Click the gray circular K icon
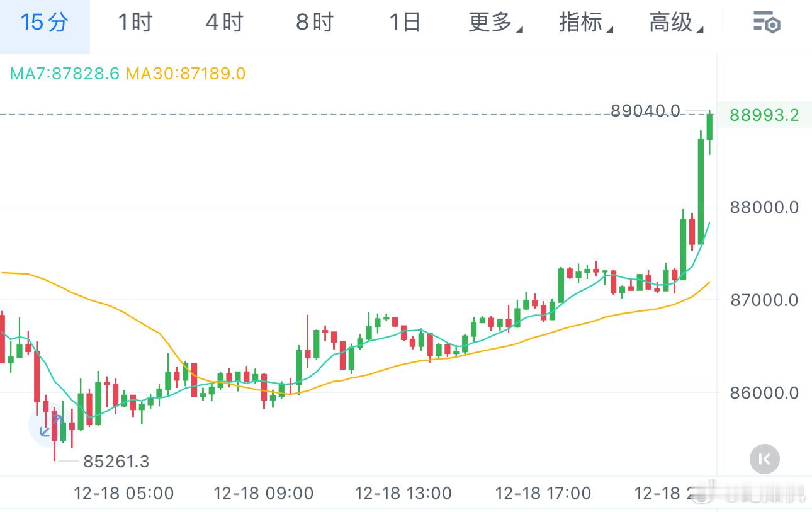This screenshot has width=812, height=512. [x=764, y=458]
